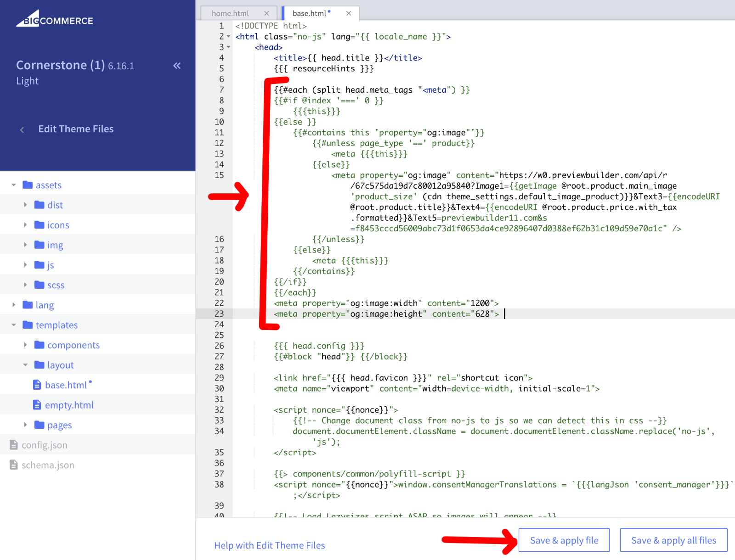Open empty.html in the file tree
The height and width of the screenshot is (560, 735).
[x=69, y=405]
